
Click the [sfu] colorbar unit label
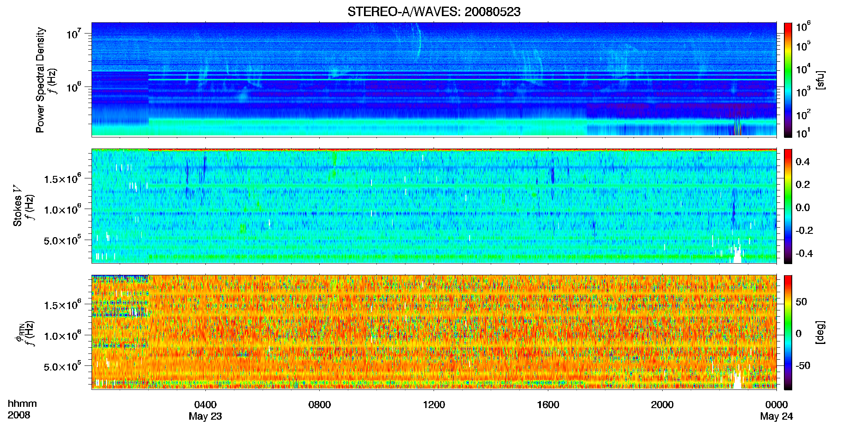[820, 80]
